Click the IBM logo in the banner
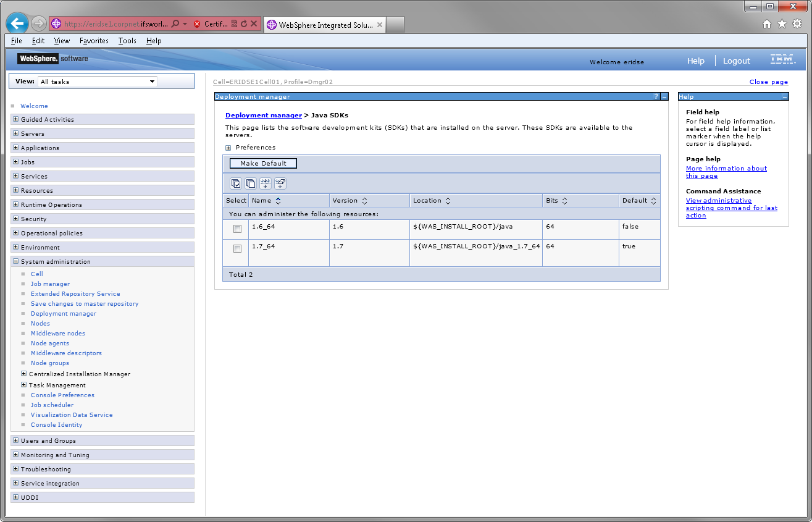 (x=783, y=59)
